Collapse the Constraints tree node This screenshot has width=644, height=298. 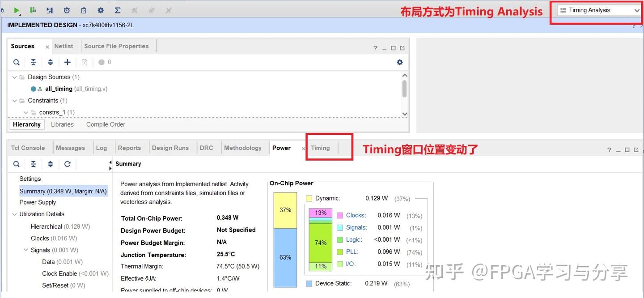pos(14,100)
